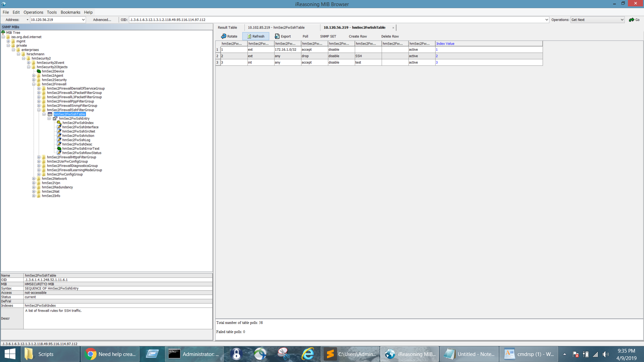Open the Address dropdown list
644x362 pixels.
tap(83, 19)
